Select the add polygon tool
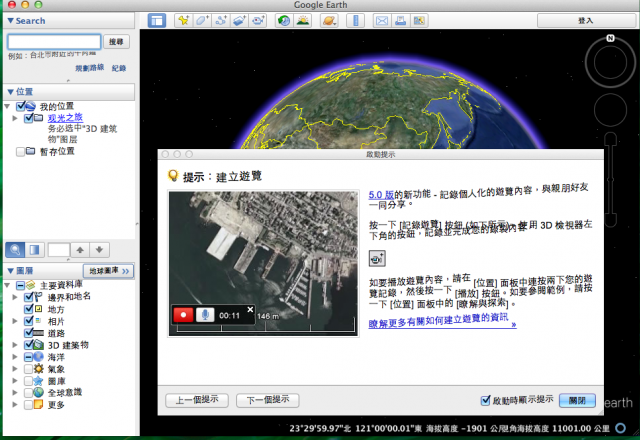This screenshot has height=440, width=640. [x=202, y=20]
